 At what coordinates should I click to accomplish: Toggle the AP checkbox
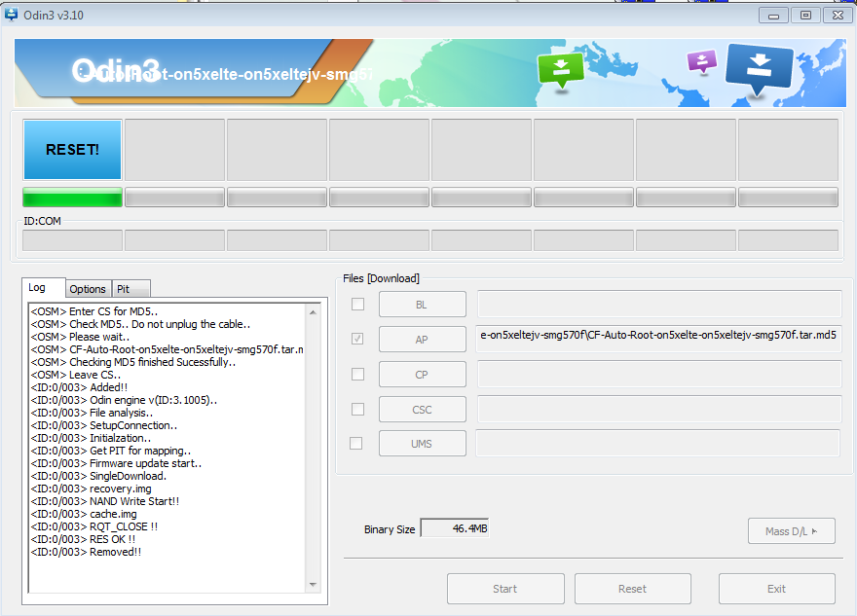357,339
